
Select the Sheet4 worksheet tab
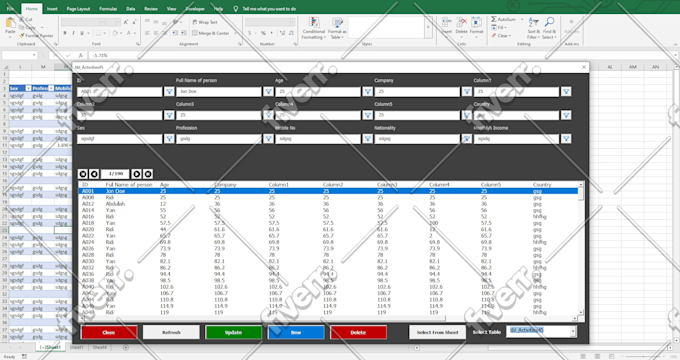[x=99, y=347]
